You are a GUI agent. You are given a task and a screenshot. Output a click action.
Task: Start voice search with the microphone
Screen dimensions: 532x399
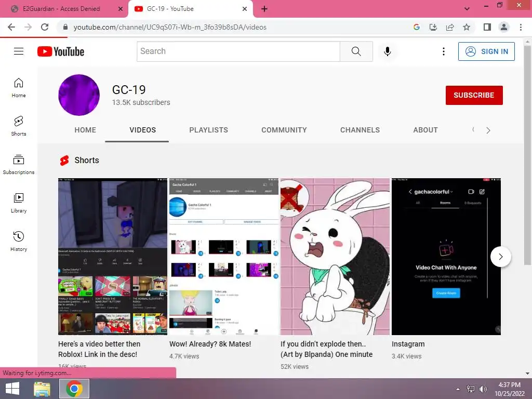pos(388,51)
